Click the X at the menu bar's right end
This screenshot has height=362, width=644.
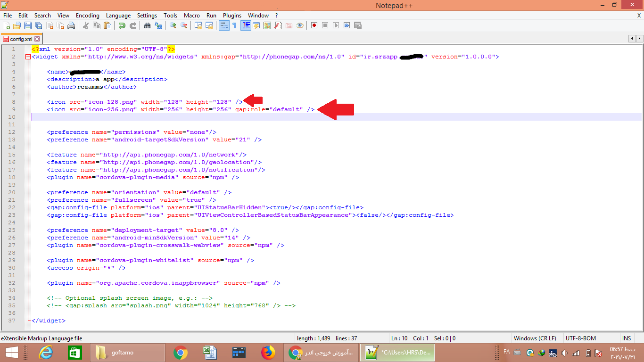(x=639, y=16)
